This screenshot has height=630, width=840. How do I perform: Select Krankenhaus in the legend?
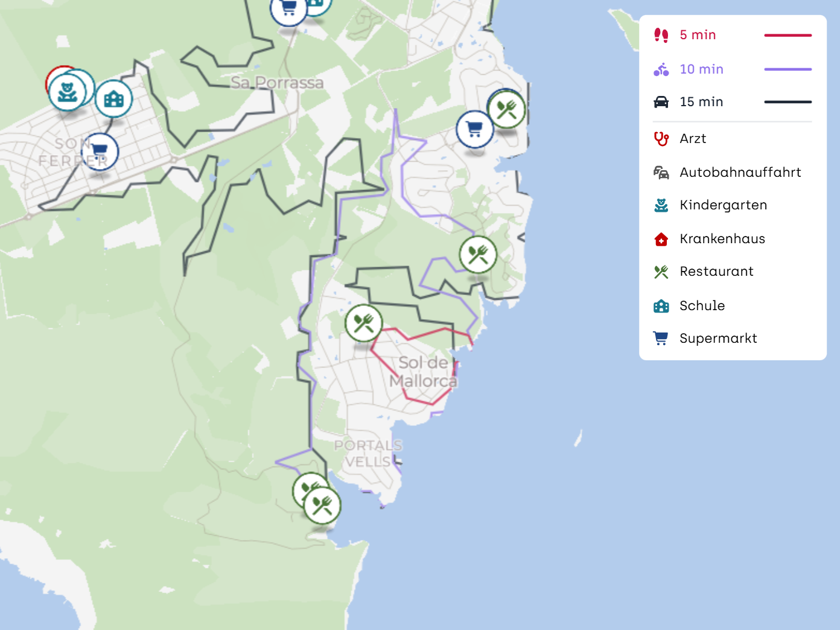pos(709,239)
